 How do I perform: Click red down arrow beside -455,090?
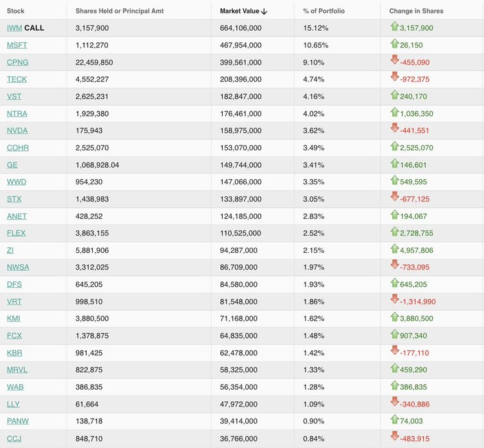pos(394,60)
